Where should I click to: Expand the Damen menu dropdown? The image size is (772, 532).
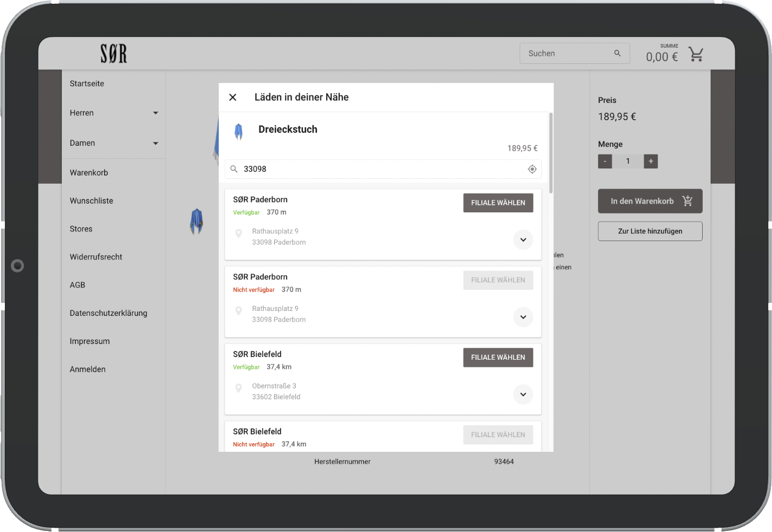tap(155, 144)
